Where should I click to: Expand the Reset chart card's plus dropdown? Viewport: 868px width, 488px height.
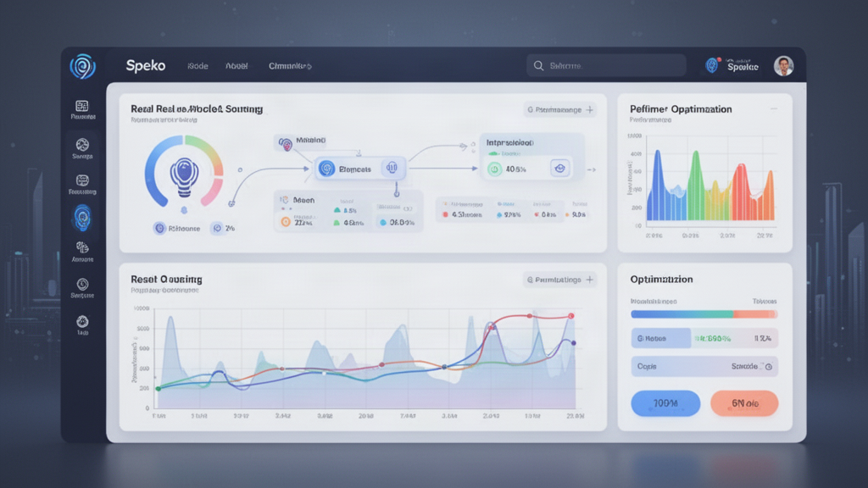point(590,280)
